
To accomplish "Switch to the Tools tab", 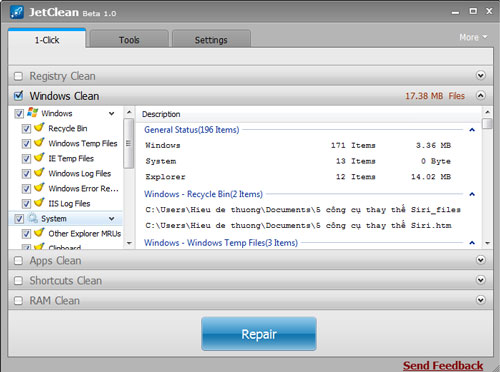I will [x=129, y=40].
